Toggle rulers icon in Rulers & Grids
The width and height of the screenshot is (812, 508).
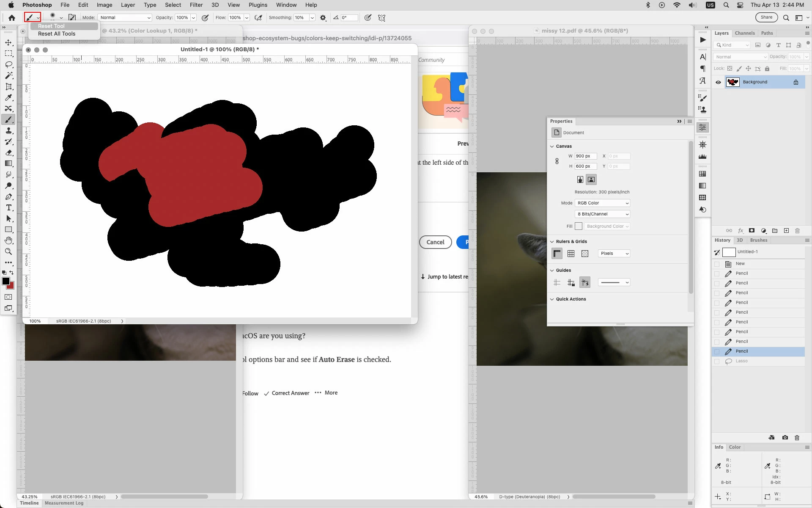click(x=557, y=254)
